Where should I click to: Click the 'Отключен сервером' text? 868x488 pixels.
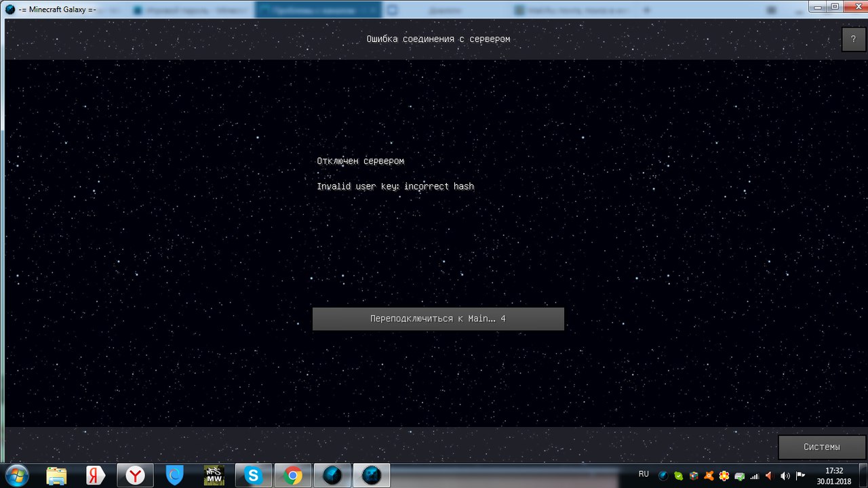pos(360,161)
